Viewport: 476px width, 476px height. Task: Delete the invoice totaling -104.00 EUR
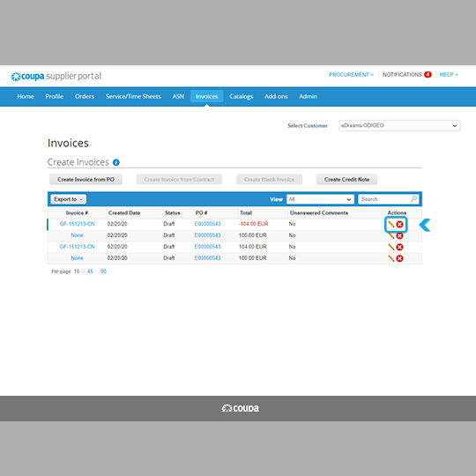pyautogui.click(x=400, y=225)
